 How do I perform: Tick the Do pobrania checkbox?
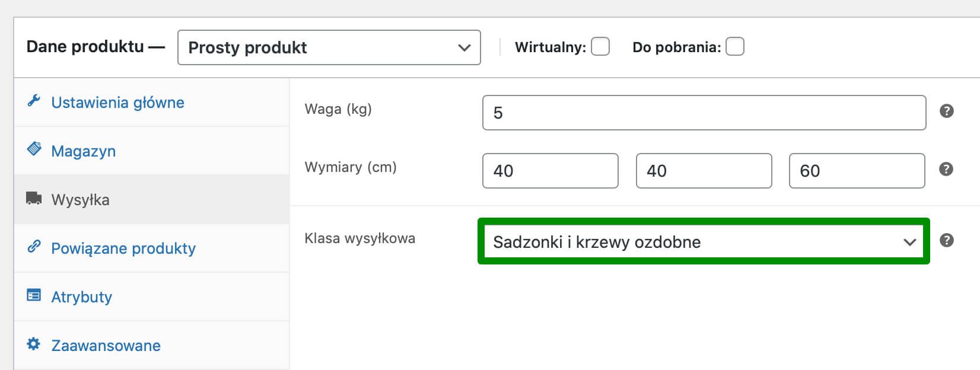point(735,46)
